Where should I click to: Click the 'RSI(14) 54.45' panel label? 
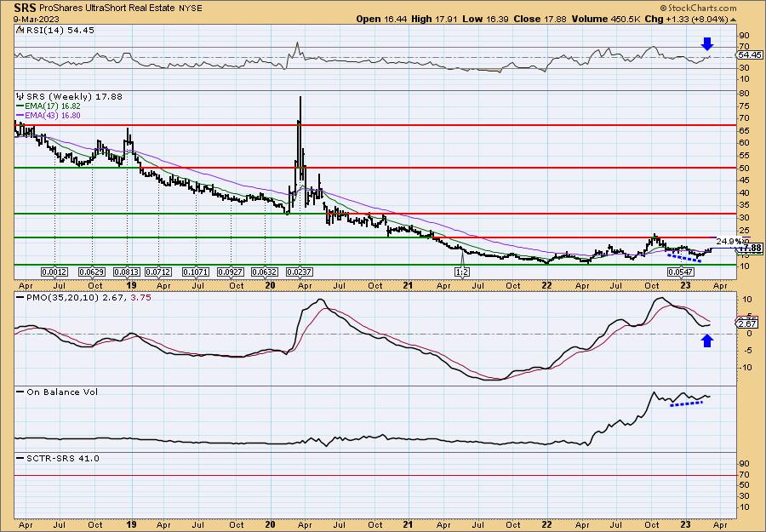(x=59, y=31)
